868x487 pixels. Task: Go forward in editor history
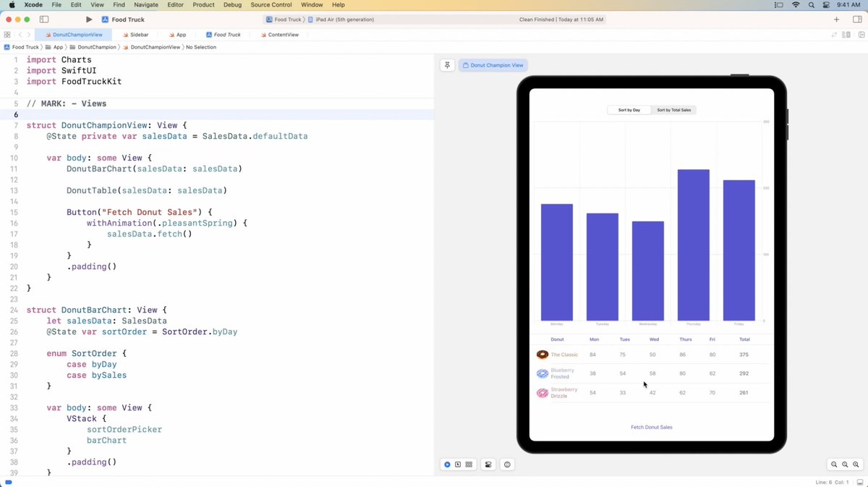pyautogui.click(x=29, y=35)
